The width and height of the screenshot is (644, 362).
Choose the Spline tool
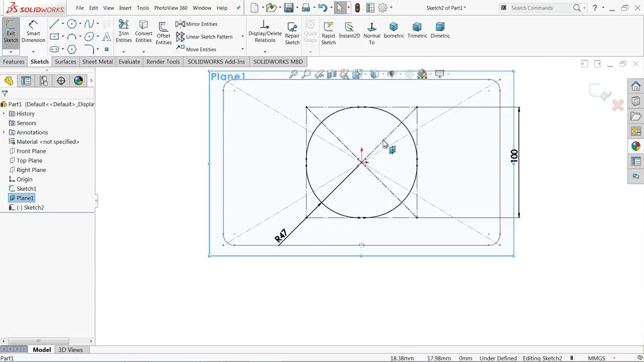click(x=89, y=24)
